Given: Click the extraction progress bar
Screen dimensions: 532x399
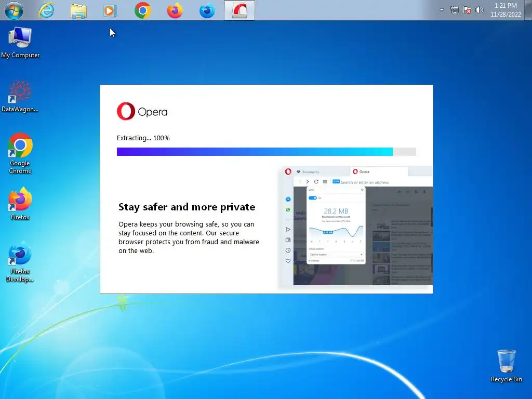Looking at the screenshot, I should click(x=267, y=152).
